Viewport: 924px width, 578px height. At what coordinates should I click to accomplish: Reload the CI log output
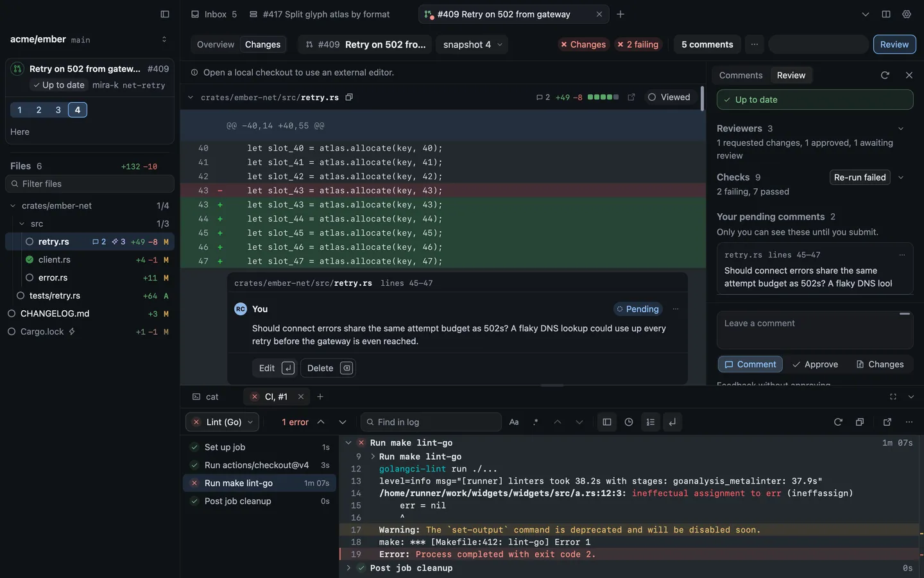pyautogui.click(x=838, y=422)
